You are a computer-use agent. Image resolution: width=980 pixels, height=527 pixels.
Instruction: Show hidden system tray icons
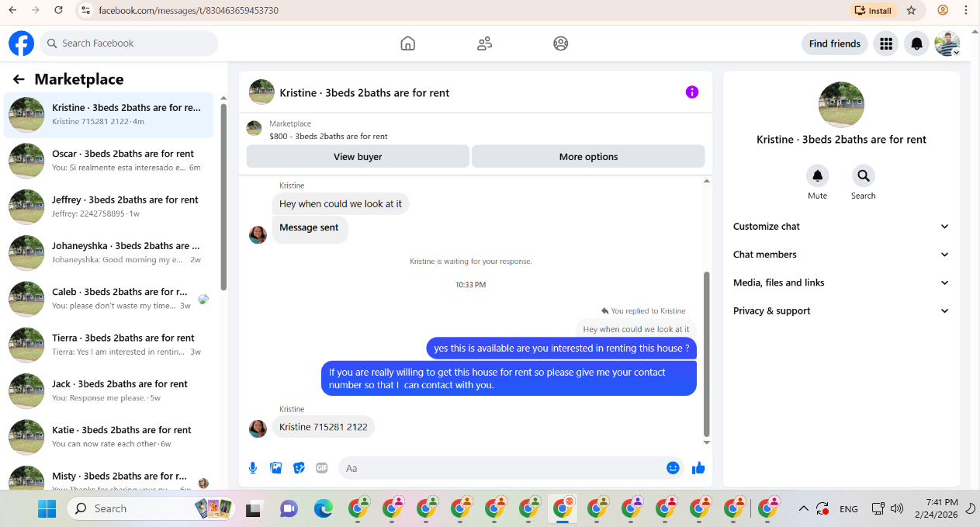[x=804, y=508]
